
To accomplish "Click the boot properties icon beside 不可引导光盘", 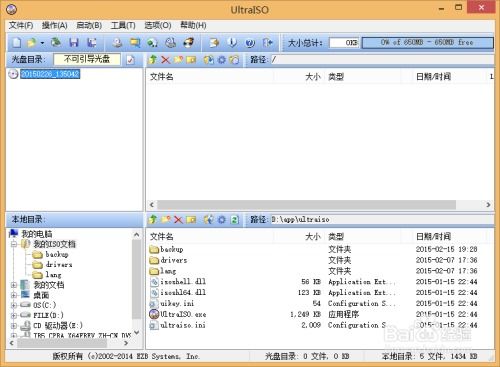I will tap(131, 60).
